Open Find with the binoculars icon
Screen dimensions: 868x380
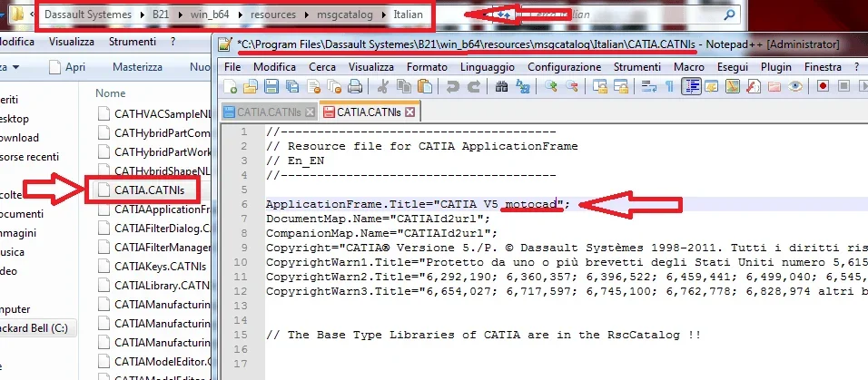[x=500, y=86]
